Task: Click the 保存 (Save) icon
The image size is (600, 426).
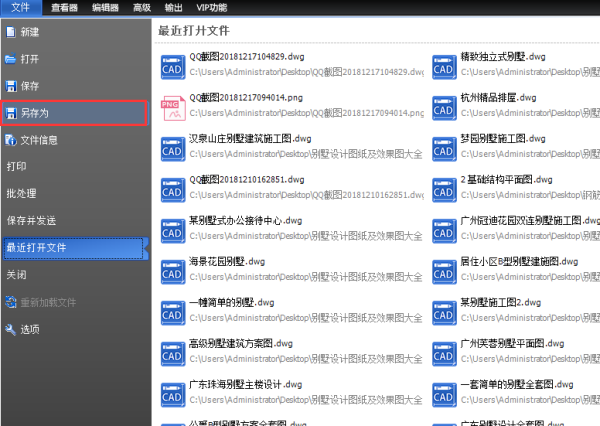Action: click(11, 86)
